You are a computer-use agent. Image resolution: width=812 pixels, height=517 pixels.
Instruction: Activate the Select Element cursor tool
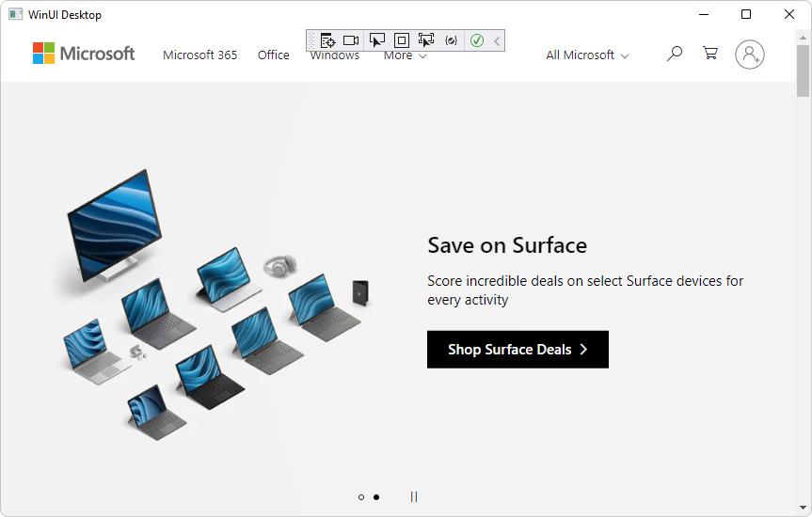[376, 40]
